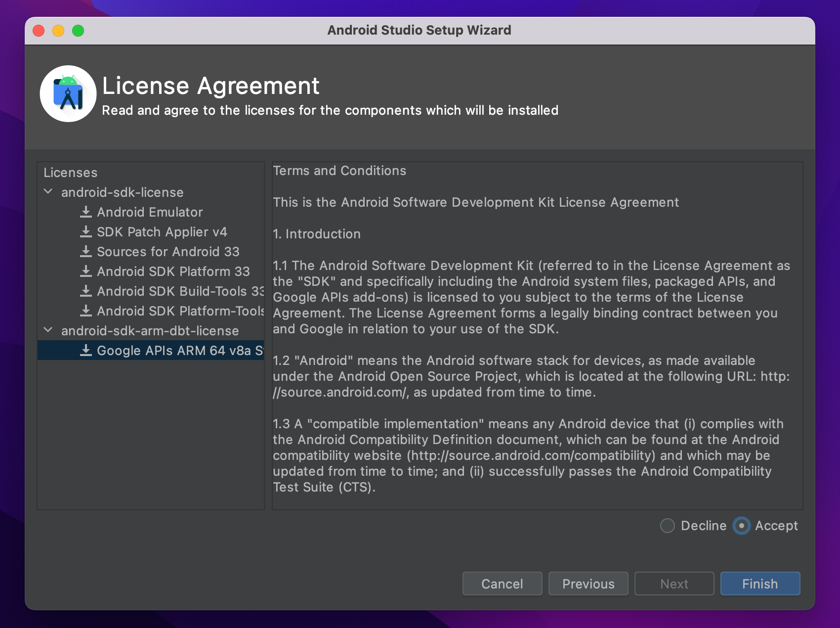
Task: Click the Android SDK Build-Tools download icon
Action: [x=86, y=291]
